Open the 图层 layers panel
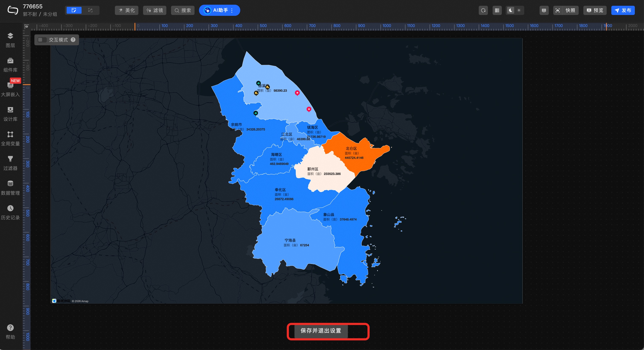Screen dimensions: 644x350 10,40
